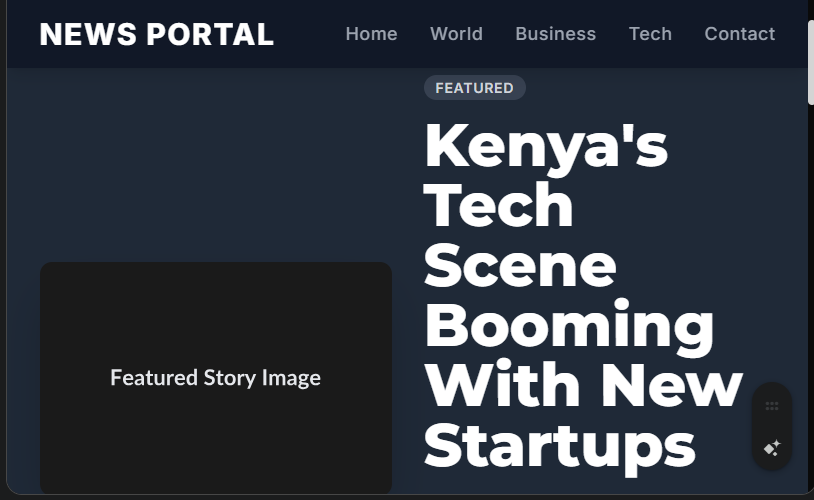The width and height of the screenshot is (814, 500).
Task: Click the NEWS PORTAL site logo
Action: pos(156,34)
